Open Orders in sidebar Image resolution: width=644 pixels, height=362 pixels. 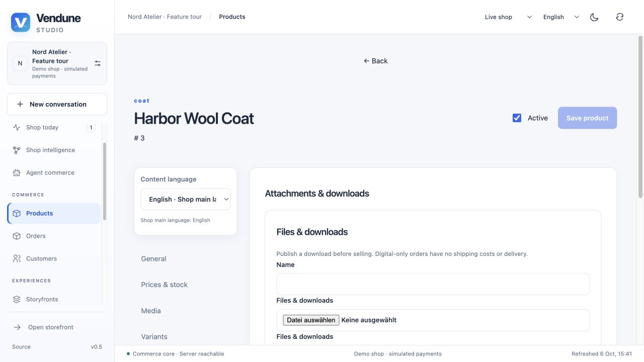[54, 236]
